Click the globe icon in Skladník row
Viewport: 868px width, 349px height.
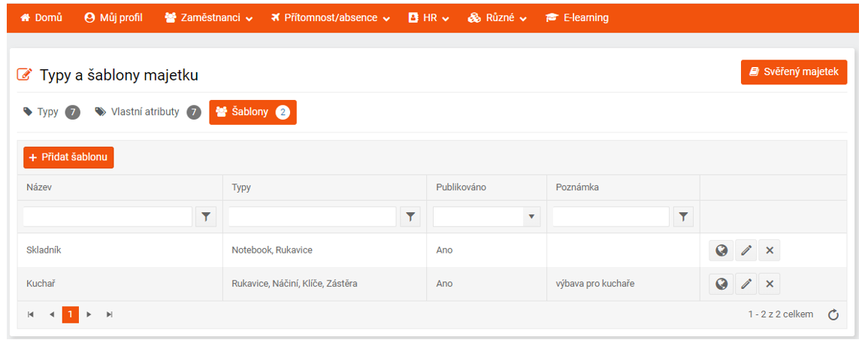click(721, 250)
